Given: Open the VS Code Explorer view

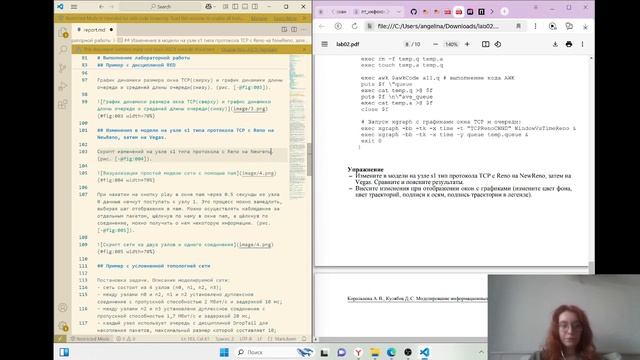Looking at the screenshot, I should point(62,32).
